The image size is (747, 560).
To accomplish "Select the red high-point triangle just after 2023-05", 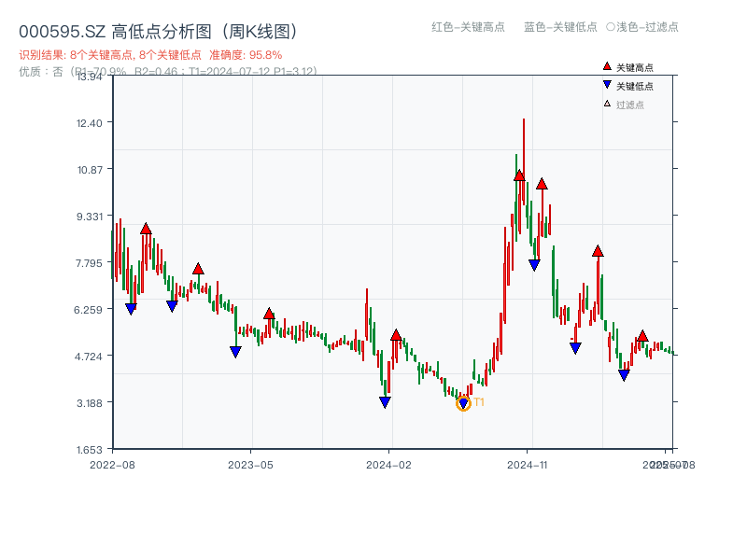I will (x=269, y=314).
